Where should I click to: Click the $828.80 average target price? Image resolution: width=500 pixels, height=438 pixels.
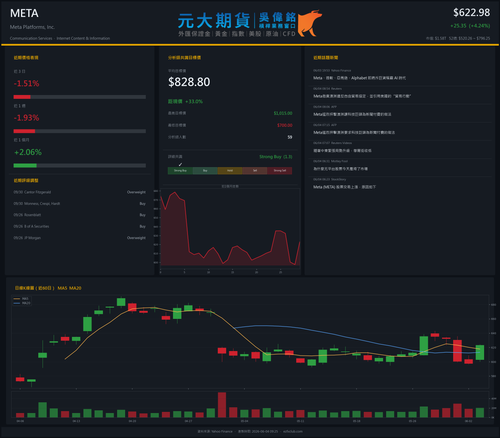[189, 82]
